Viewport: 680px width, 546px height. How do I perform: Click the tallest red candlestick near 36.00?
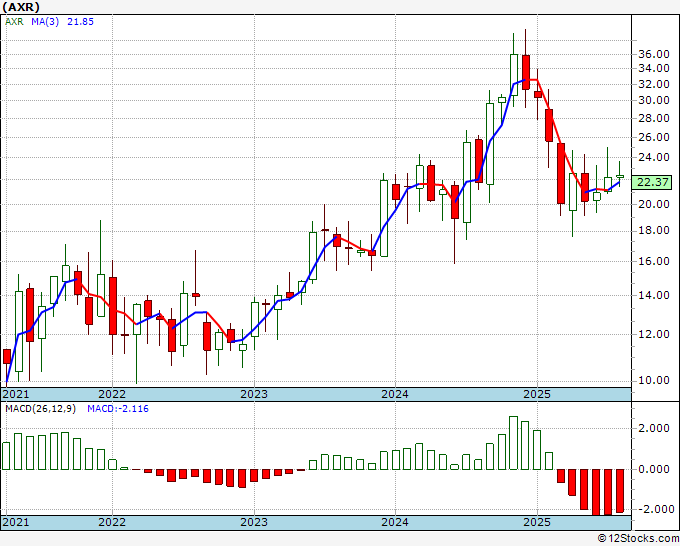pyautogui.click(x=526, y=72)
